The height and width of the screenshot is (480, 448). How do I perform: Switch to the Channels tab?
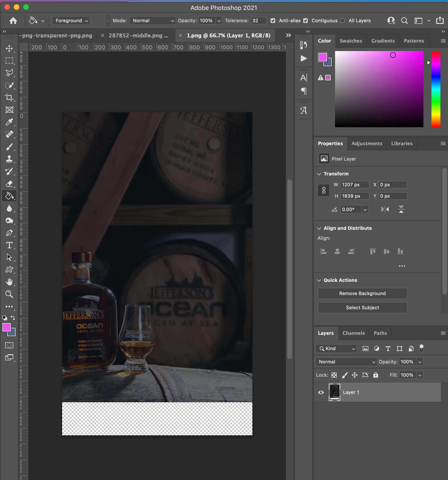(x=354, y=333)
